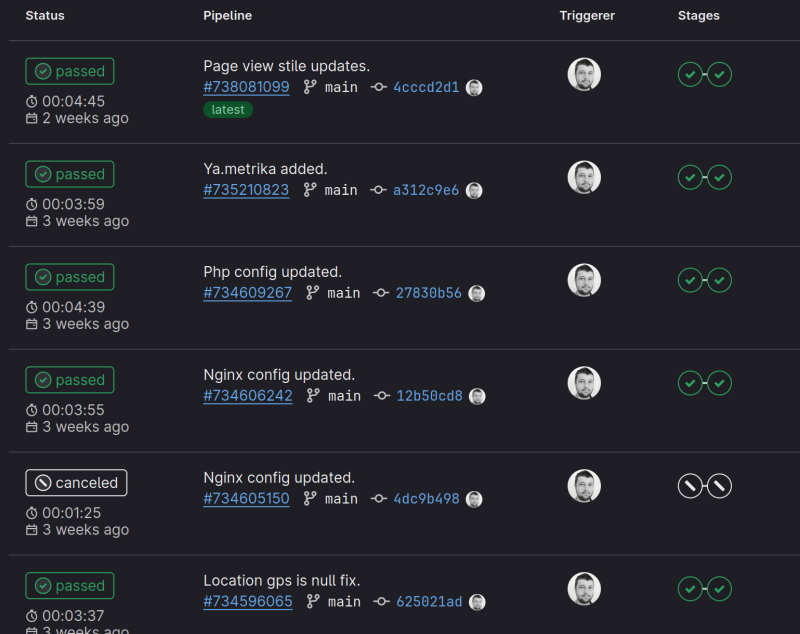
Task: Click first canceled stage icon for #734605150
Action: [690, 486]
